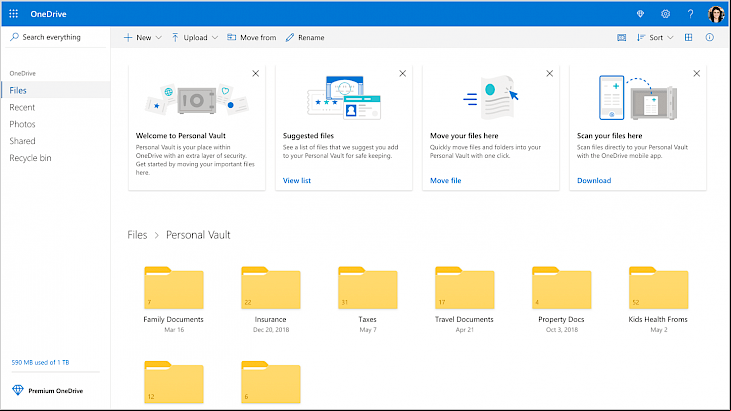The width and height of the screenshot is (731, 411).
Task: Open the account profile picture
Action: pos(716,14)
